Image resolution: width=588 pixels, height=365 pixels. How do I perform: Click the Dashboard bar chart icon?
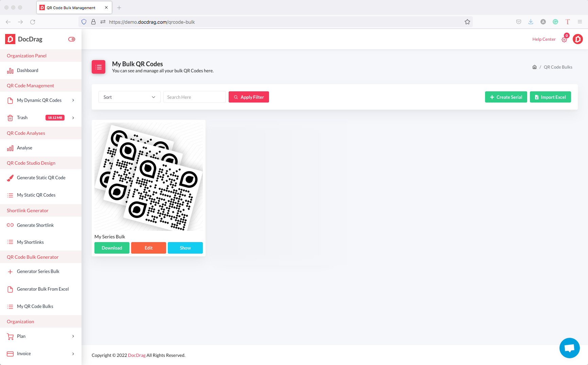tap(10, 71)
